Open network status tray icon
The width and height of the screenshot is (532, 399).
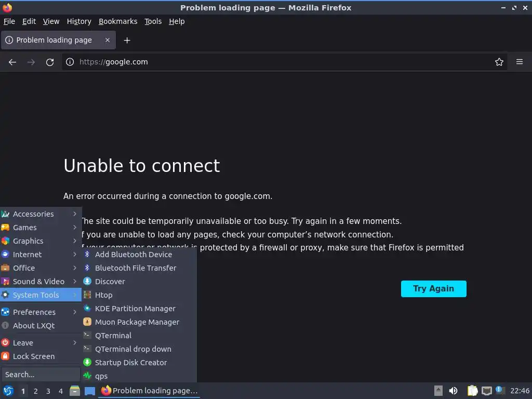coord(486,391)
